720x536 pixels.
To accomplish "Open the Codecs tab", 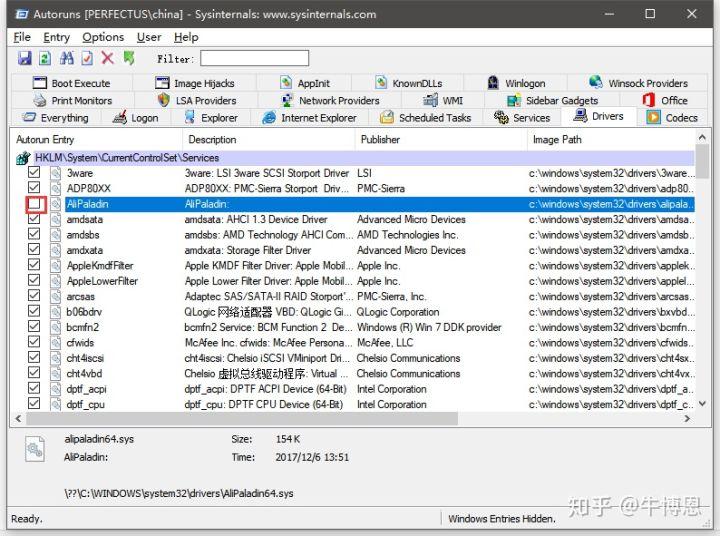I will (x=672, y=118).
